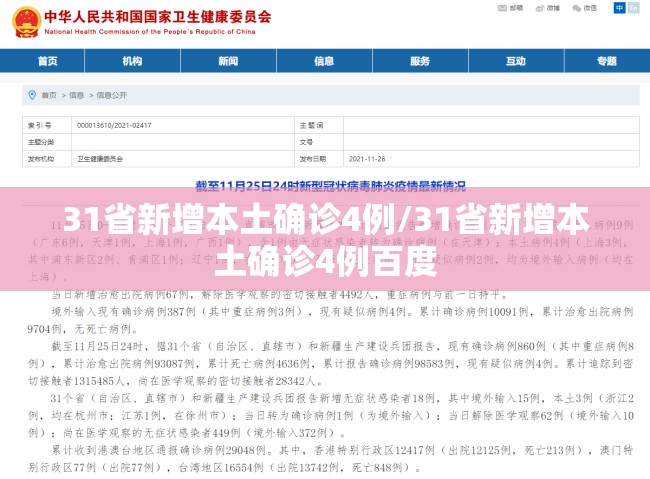Go to 信息公开 in the breadcrumb

coord(112,95)
